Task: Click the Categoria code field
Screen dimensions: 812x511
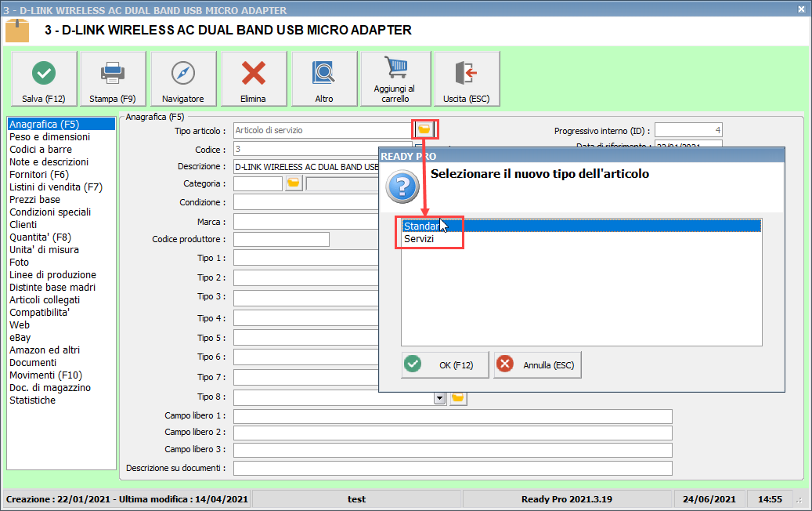Action: 258,183
